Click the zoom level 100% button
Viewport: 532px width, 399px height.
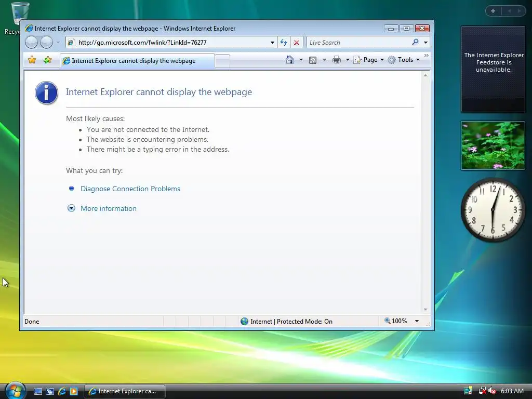click(395, 321)
